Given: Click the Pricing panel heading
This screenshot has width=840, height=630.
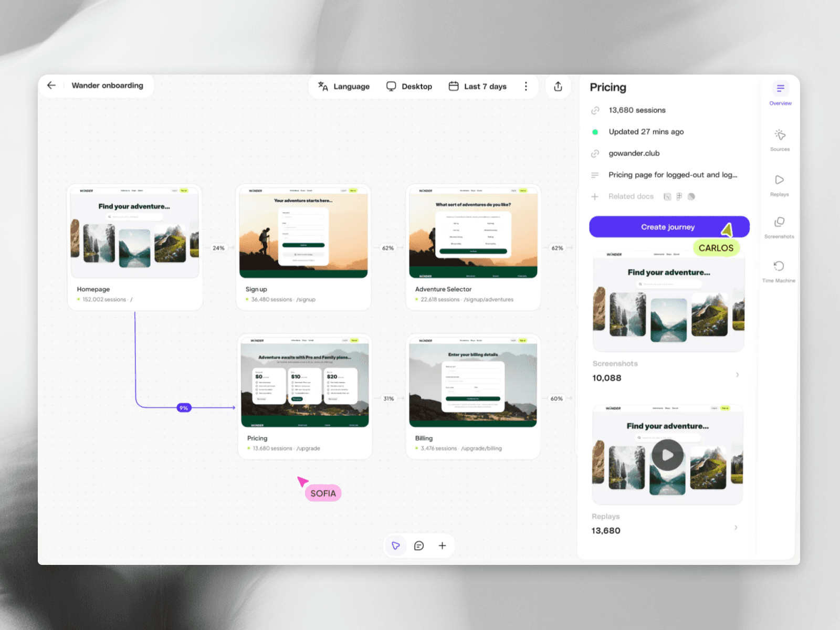Looking at the screenshot, I should coord(608,87).
